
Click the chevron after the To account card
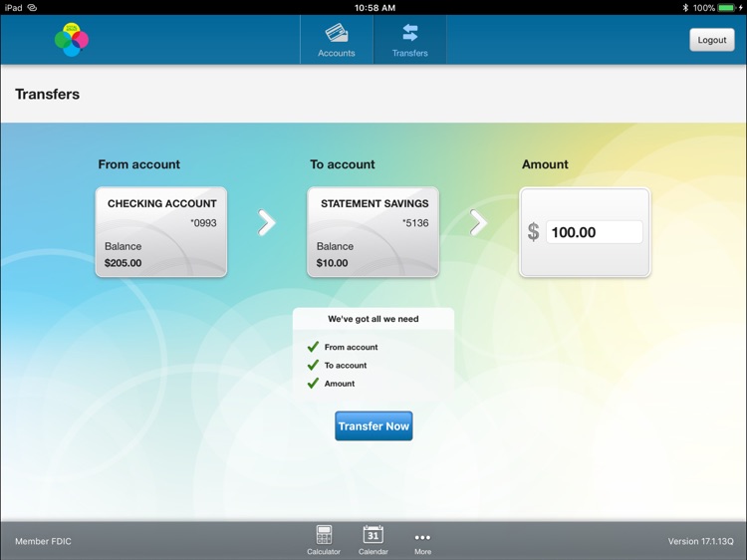(x=478, y=222)
